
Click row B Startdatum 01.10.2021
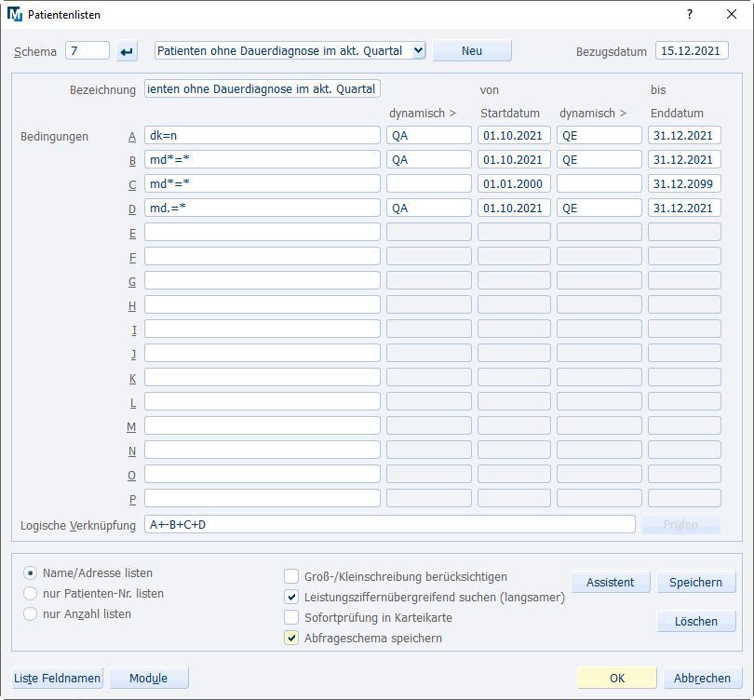[x=514, y=159]
